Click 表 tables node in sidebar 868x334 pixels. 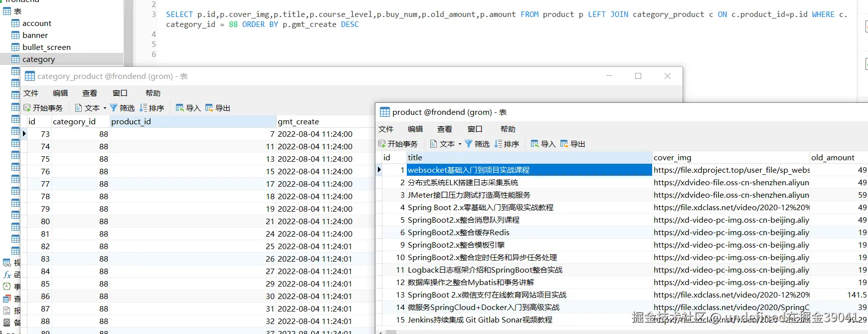coord(17,11)
